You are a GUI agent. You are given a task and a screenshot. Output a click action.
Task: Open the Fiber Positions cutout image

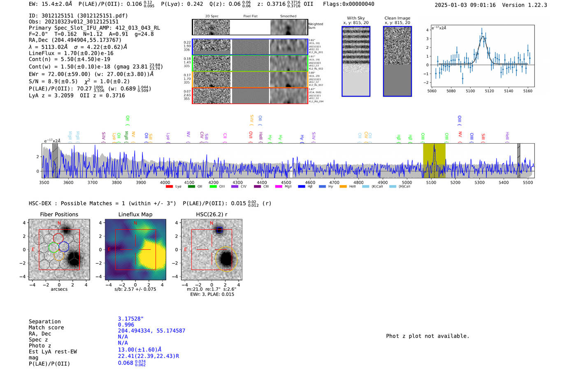59,250
